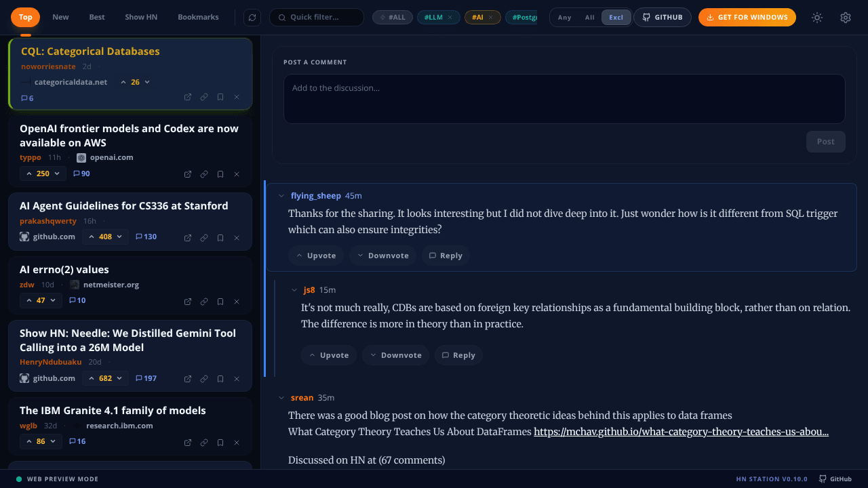The image size is (868, 488).
Task: Downvote the CQL story with 26 points
Action: coord(147,82)
